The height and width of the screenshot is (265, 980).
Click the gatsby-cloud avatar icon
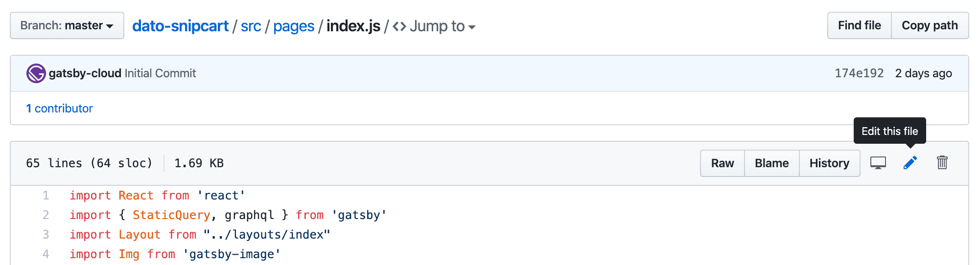click(x=36, y=73)
